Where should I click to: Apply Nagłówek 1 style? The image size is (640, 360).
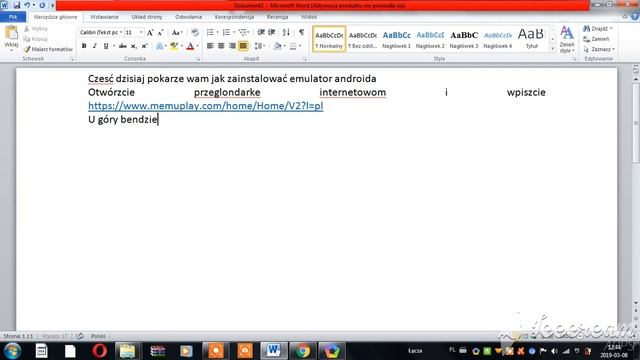[396, 39]
